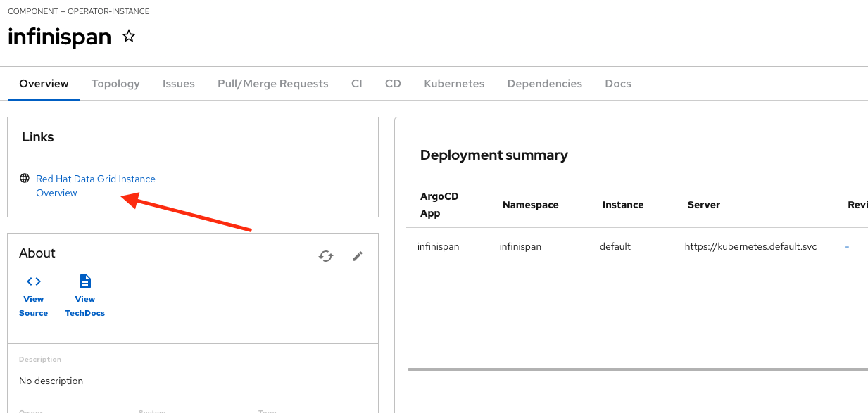868x413 pixels.
Task: Click the globe icon in Links
Action: point(25,179)
